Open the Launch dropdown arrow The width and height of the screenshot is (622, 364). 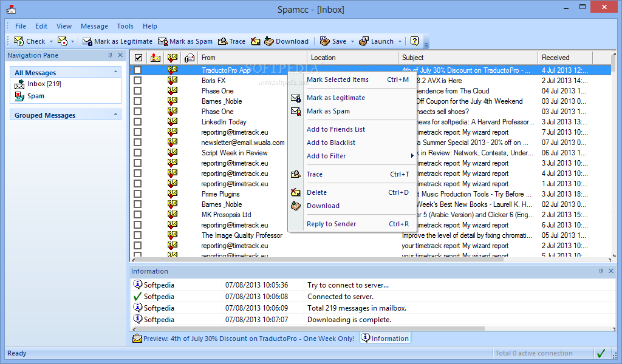pos(400,42)
